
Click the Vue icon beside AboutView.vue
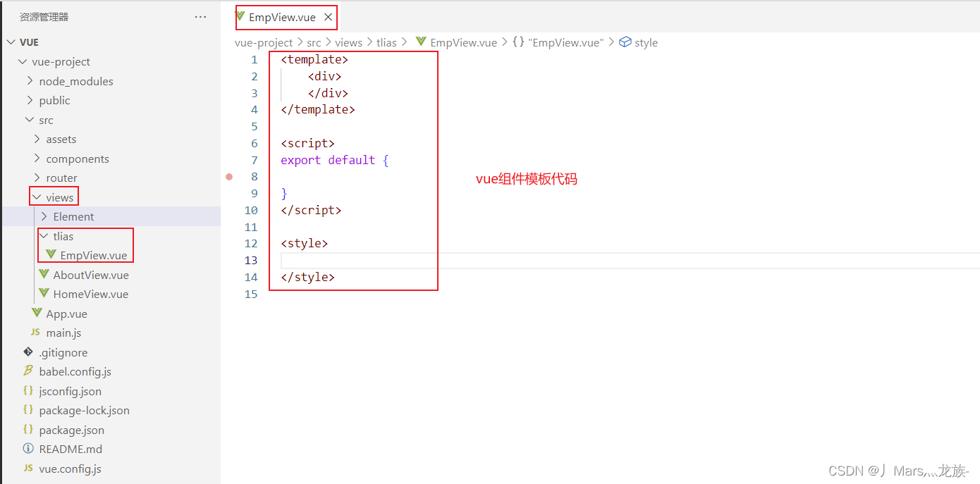point(44,275)
